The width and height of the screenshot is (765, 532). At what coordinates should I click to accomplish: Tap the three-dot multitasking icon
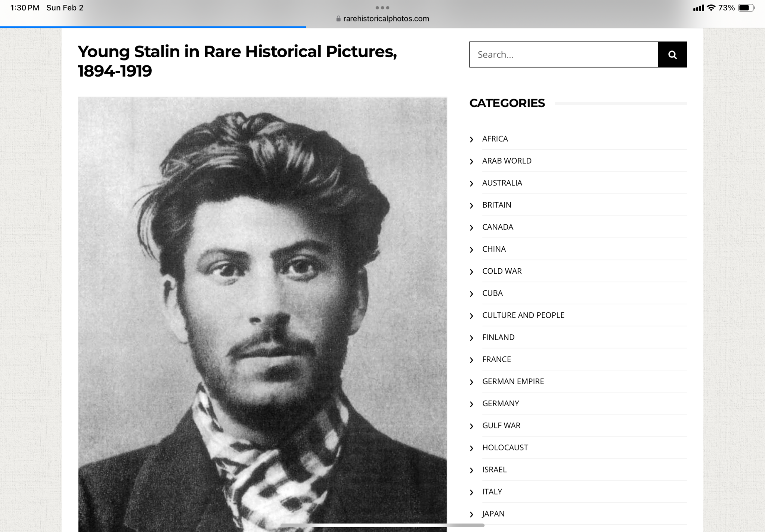(x=382, y=7)
